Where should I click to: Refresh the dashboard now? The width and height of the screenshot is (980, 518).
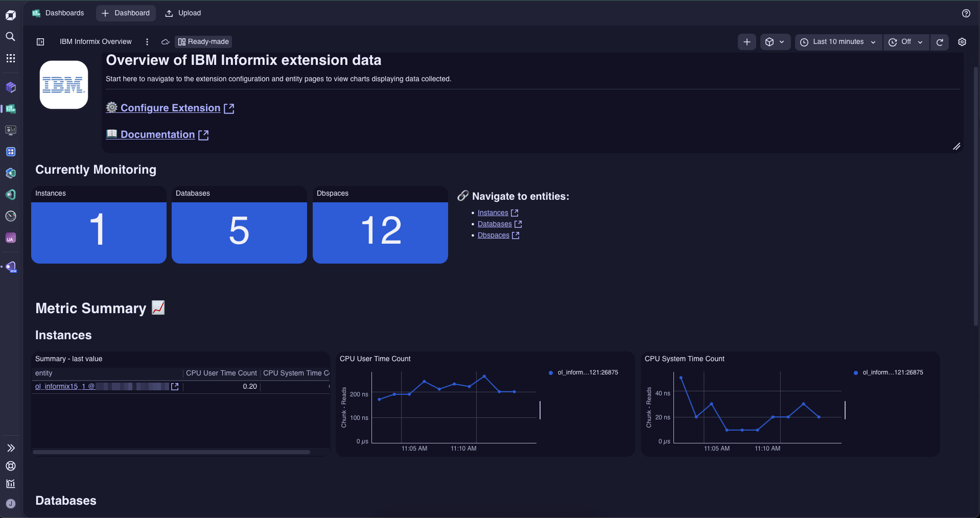(940, 42)
